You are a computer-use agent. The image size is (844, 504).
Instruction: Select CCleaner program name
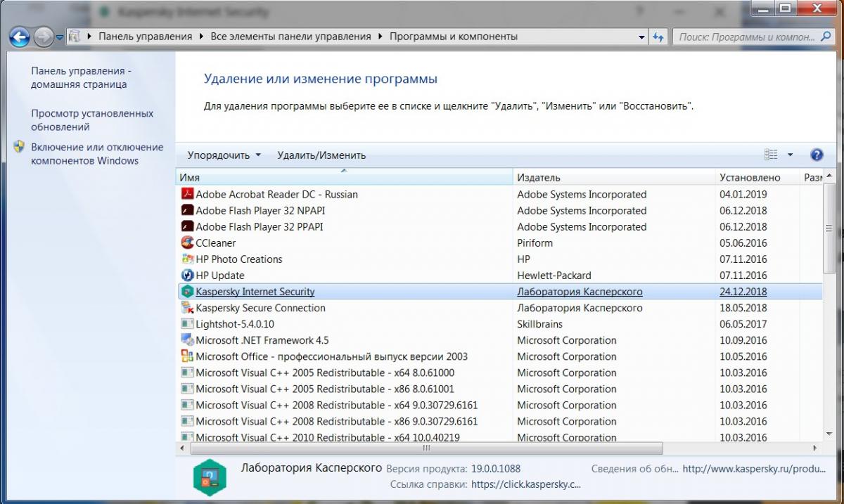pyautogui.click(x=215, y=243)
